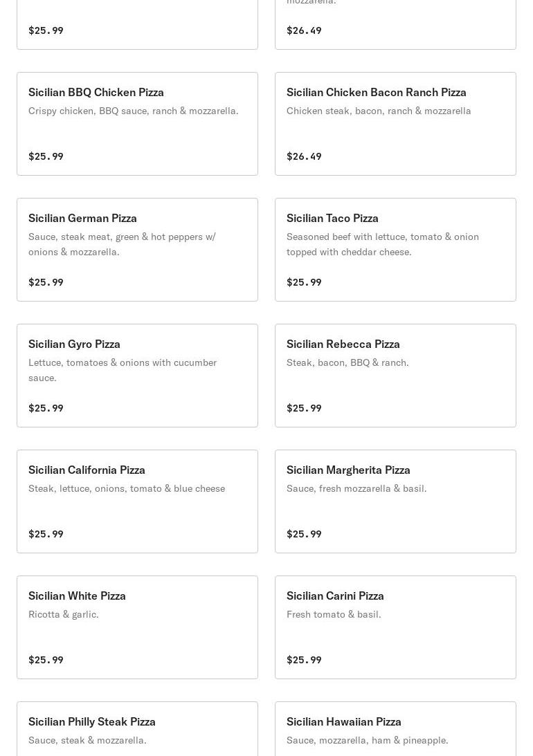Click the 'Fresh tomato & basil.' description
Viewport: 533px width, 756px height.
coord(334,614)
